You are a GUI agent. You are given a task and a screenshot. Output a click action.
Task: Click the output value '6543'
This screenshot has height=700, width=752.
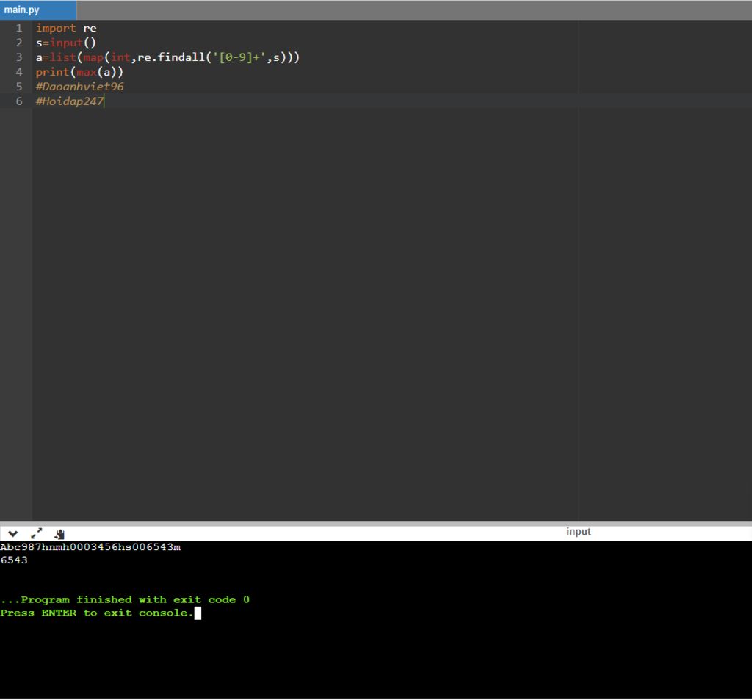point(14,560)
